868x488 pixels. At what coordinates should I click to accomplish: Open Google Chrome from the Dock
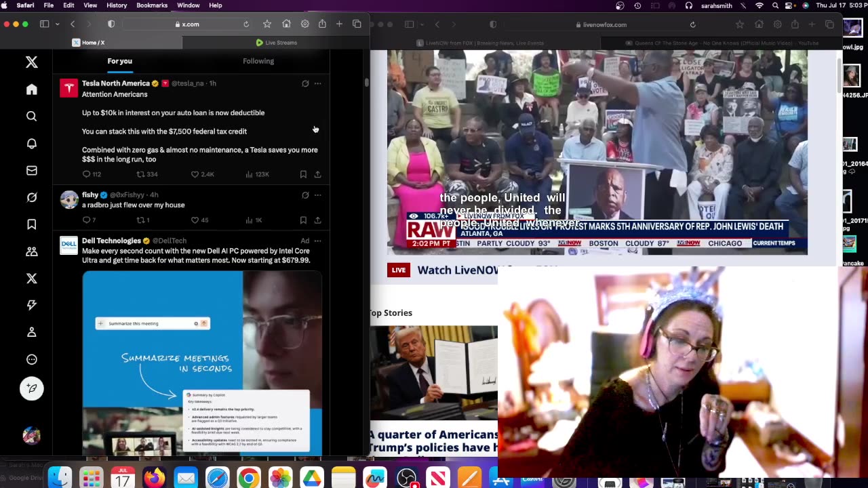click(249, 478)
